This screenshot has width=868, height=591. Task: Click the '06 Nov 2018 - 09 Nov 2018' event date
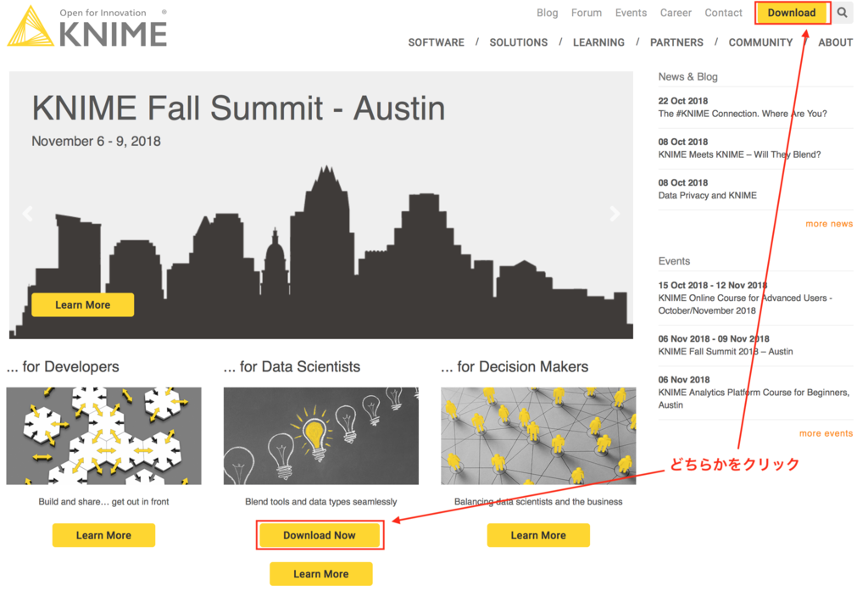714,338
